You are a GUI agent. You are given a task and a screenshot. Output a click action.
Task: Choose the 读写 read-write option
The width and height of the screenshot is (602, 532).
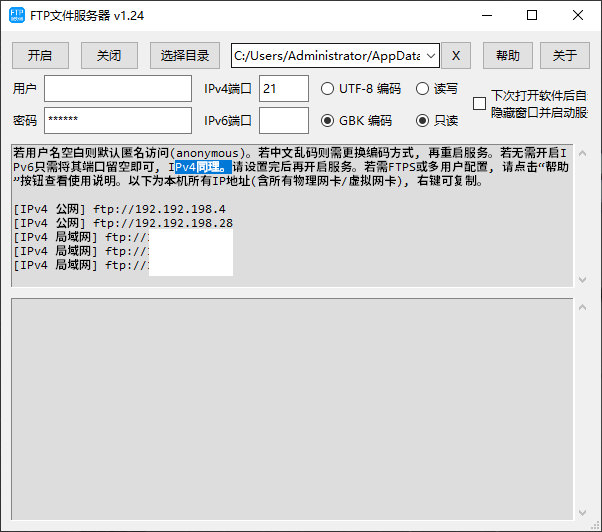click(x=423, y=88)
